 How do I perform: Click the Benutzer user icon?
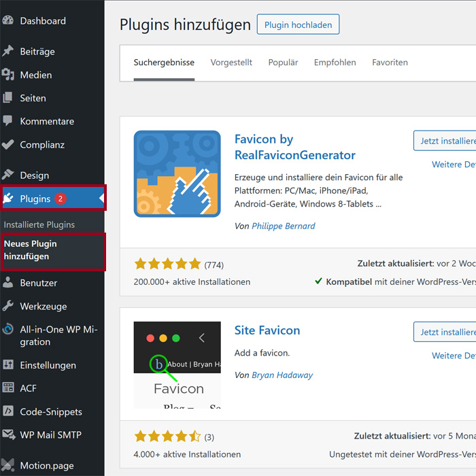(8, 282)
